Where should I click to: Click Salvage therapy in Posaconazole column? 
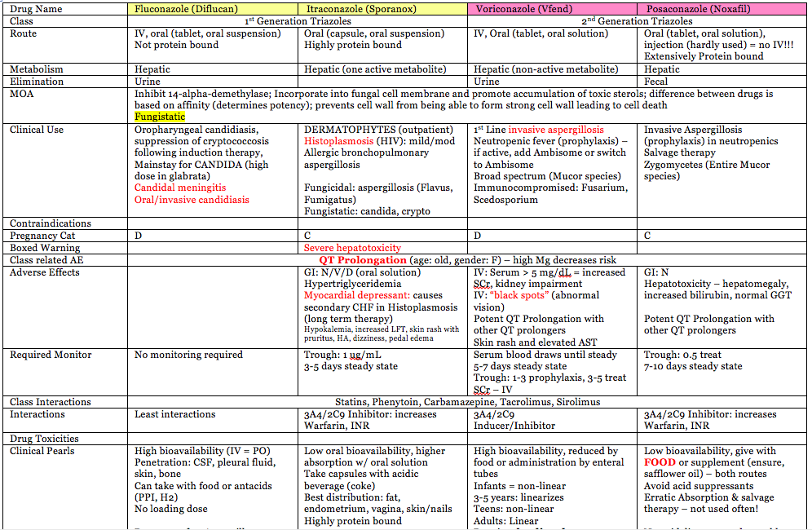(679, 152)
